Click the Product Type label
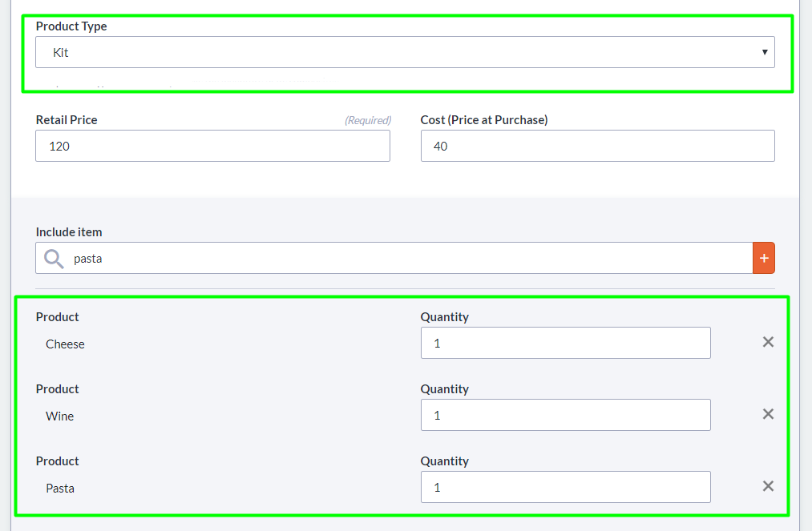Image resolution: width=812 pixels, height=531 pixels. 71,26
